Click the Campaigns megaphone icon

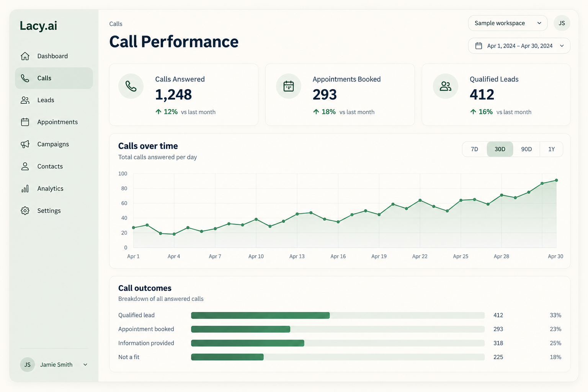click(x=25, y=144)
